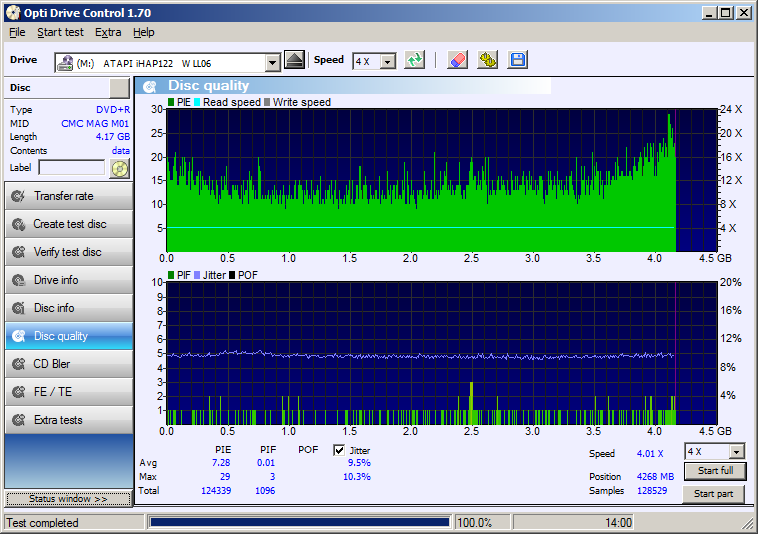Open the Disc info panel

tap(69, 308)
